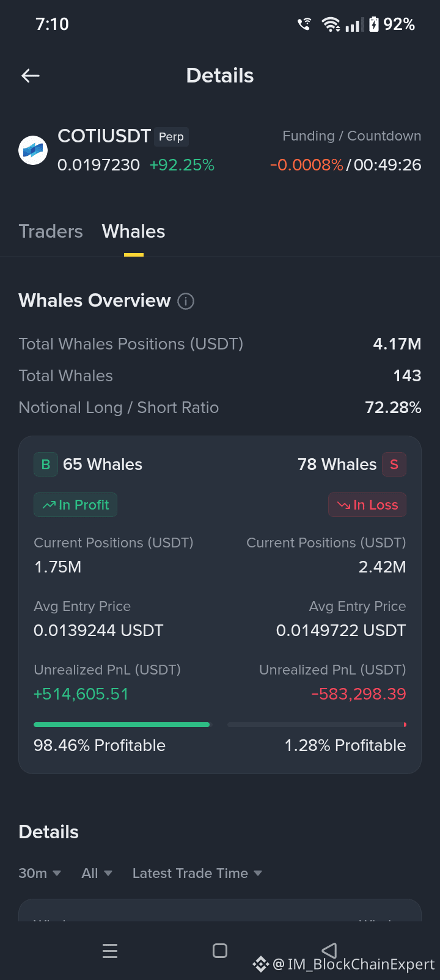The image size is (440, 980).
Task: Tap the In Loss tag
Action: [x=367, y=505]
